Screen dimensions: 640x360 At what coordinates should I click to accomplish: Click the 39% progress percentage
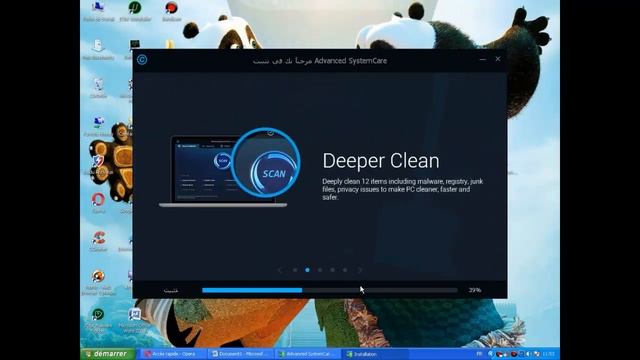point(475,290)
